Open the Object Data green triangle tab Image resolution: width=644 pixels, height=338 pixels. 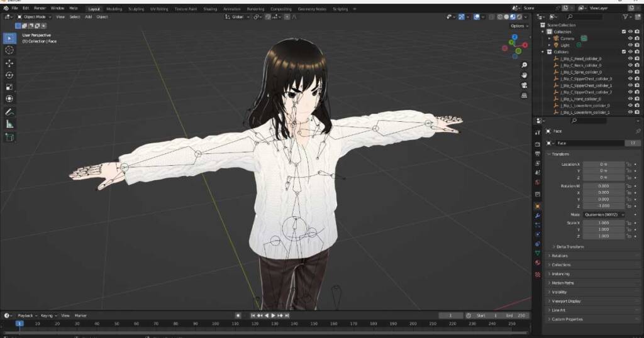(538, 253)
